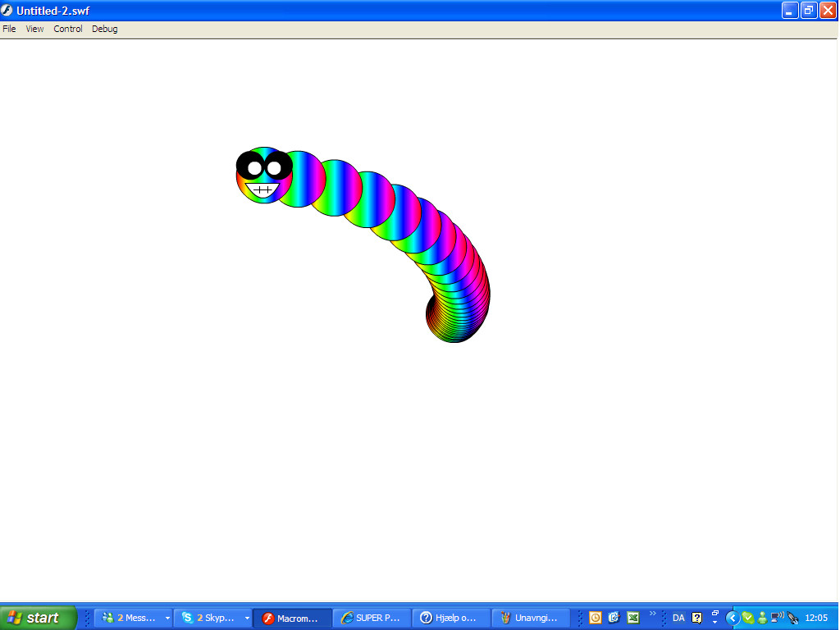840x630 pixels.
Task: Switch to the SUPER P Internet Explorer window
Action: (372, 617)
